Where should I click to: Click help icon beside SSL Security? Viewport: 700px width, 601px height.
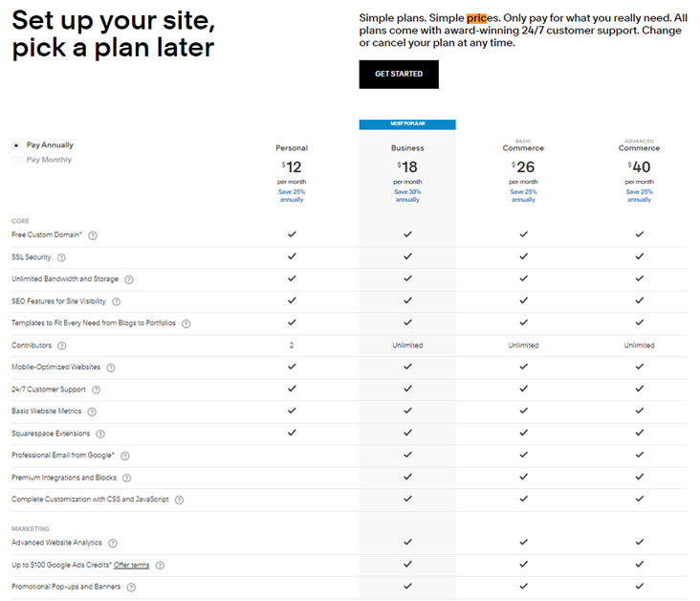tap(61, 257)
